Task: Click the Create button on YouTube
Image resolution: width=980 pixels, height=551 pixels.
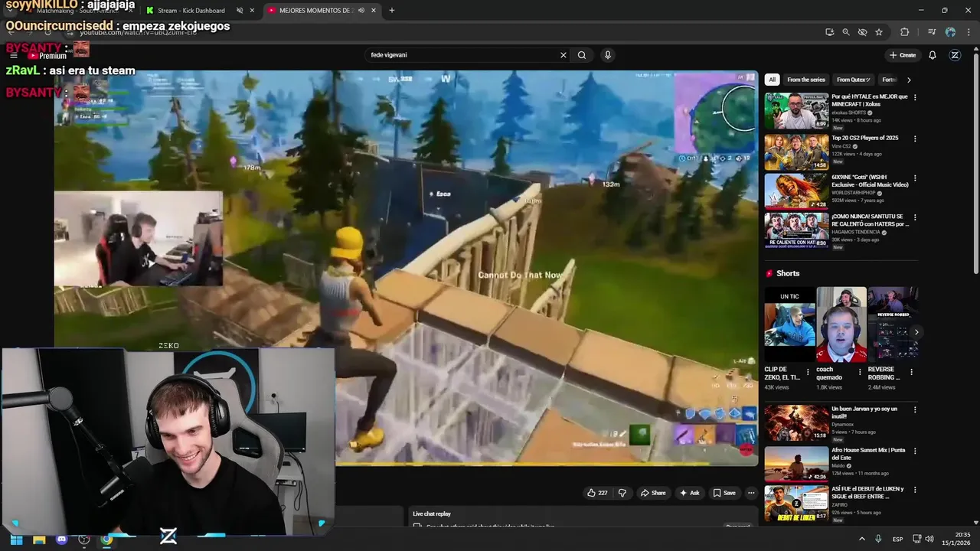Action: pos(902,55)
